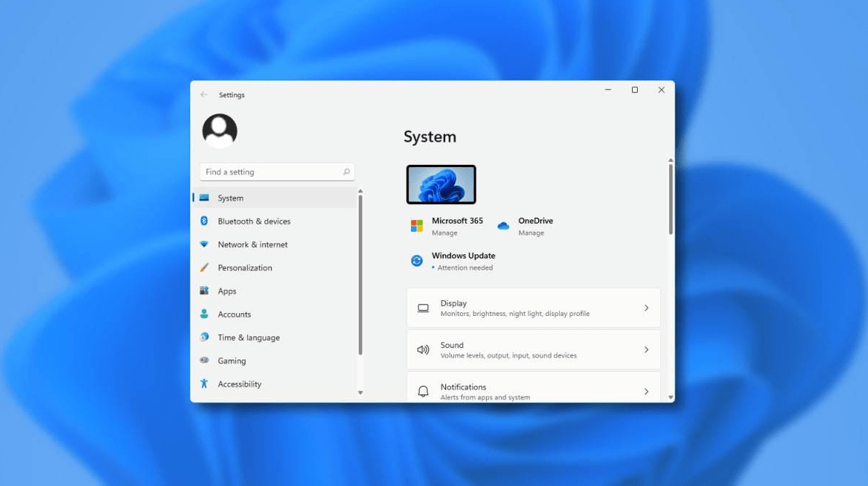Open Display monitors and brightness row

tap(534, 308)
